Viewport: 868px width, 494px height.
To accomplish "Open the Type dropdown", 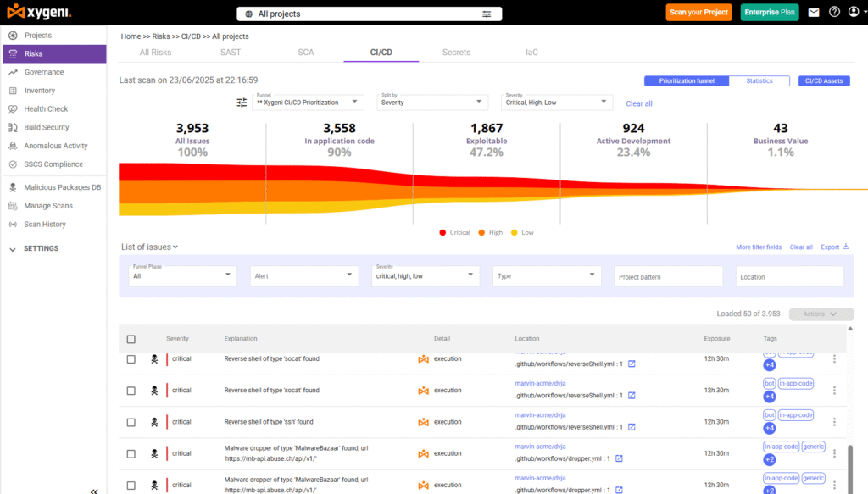I will click(x=547, y=275).
